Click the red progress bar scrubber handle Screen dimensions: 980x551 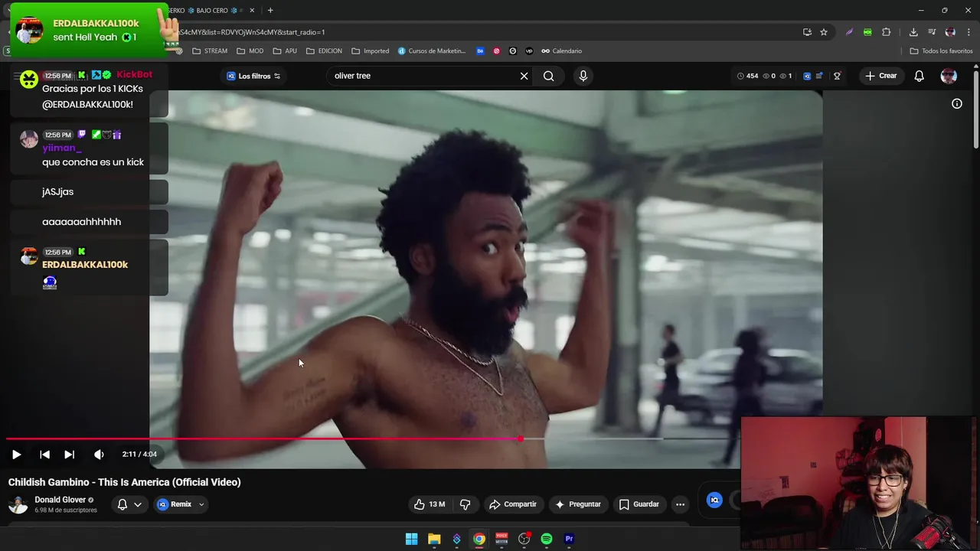coord(521,439)
